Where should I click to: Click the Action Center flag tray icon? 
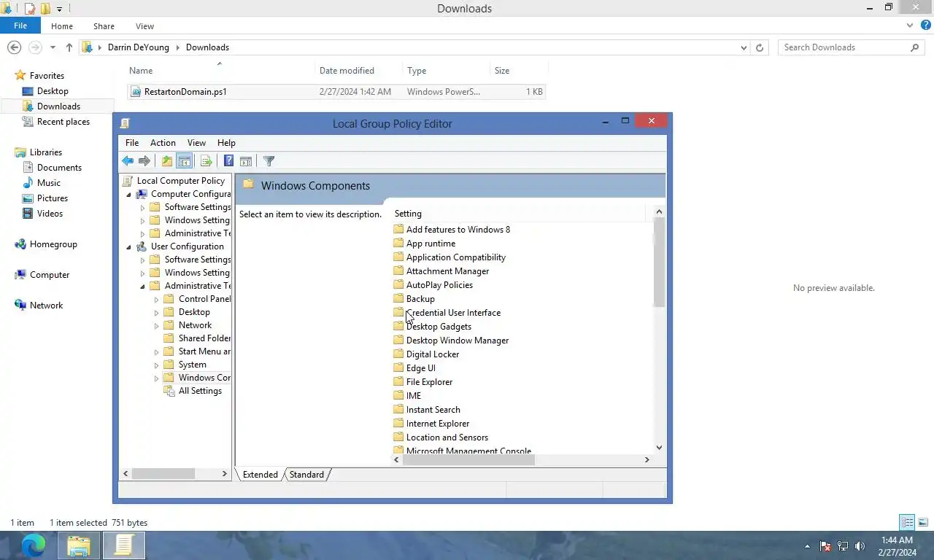(825, 545)
